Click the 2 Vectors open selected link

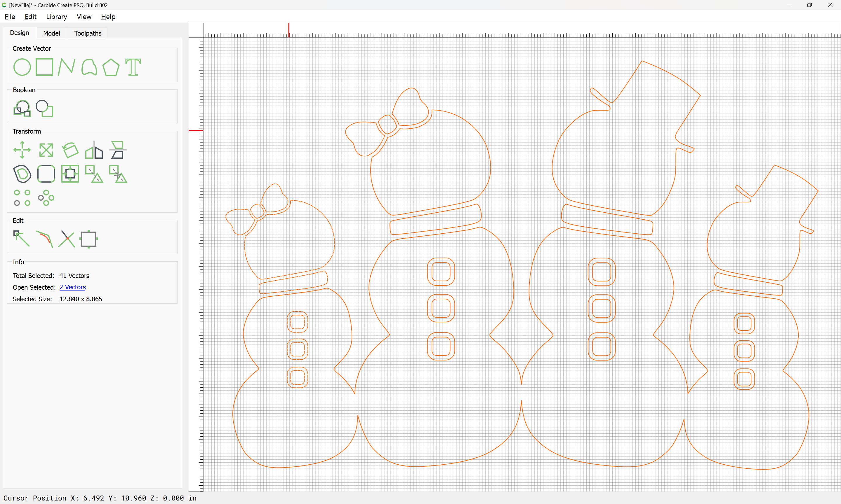[73, 287]
